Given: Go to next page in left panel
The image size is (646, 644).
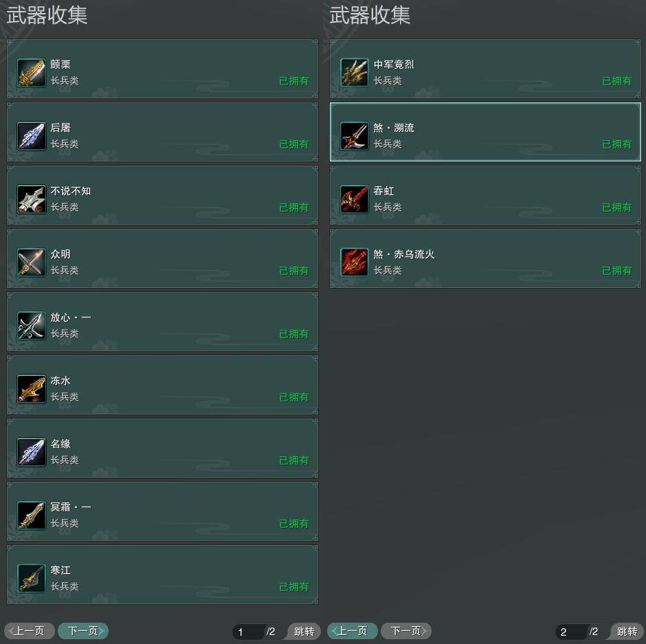Looking at the screenshot, I should pos(83,631).
